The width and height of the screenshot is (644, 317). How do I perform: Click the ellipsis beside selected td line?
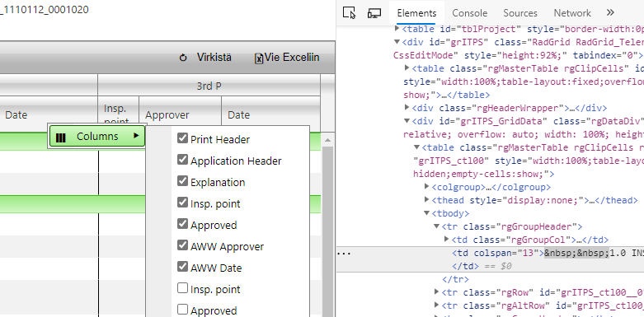pos(344,253)
